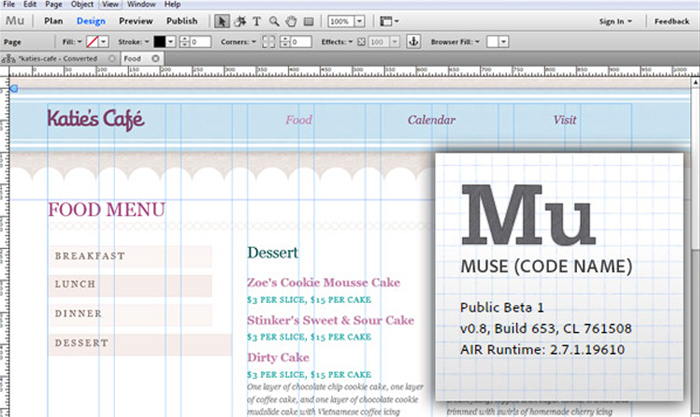The image size is (700, 417).
Task: Click the site map icon in katies-cafe tab
Action: coord(8,58)
